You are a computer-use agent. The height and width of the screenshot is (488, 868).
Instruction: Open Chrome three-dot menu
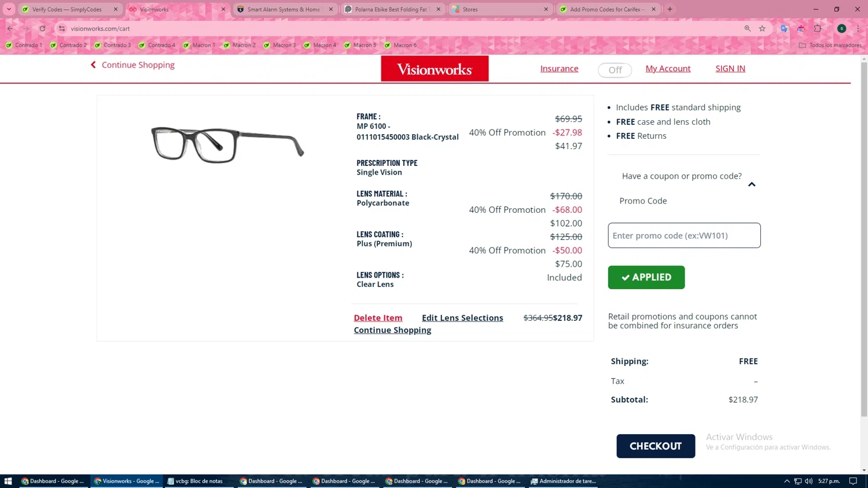[x=858, y=28]
